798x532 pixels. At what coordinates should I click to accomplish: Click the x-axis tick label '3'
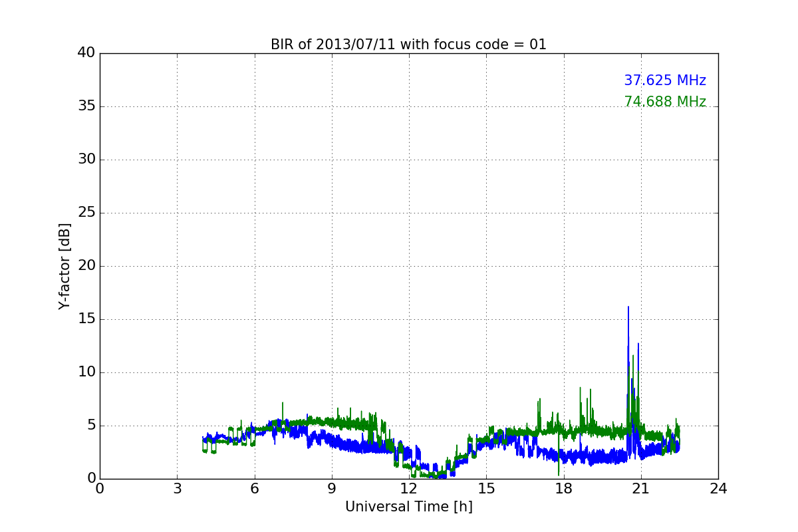(x=177, y=488)
